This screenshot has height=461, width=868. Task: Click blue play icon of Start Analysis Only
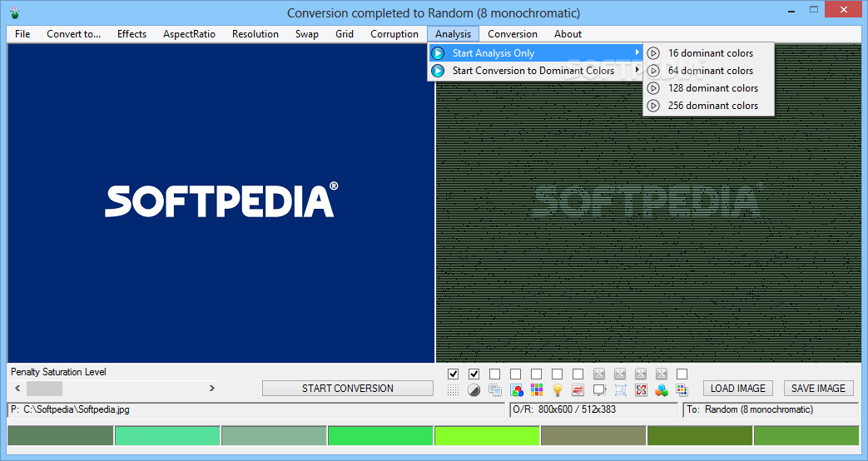coord(438,53)
